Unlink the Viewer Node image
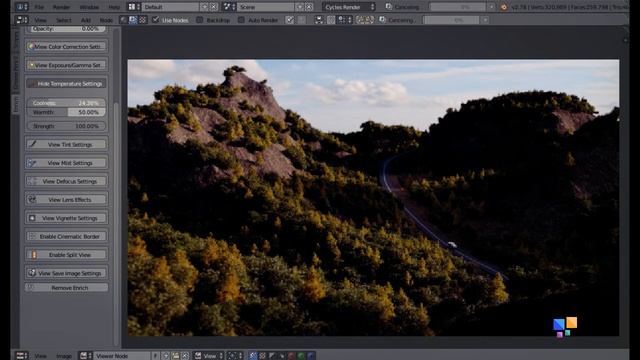The width and height of the screenshot is (640, 360). point(185,356)
